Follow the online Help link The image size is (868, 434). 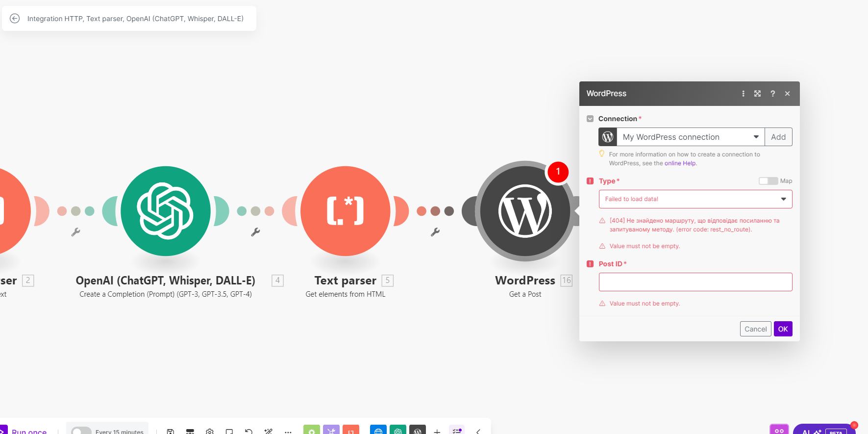680,163
